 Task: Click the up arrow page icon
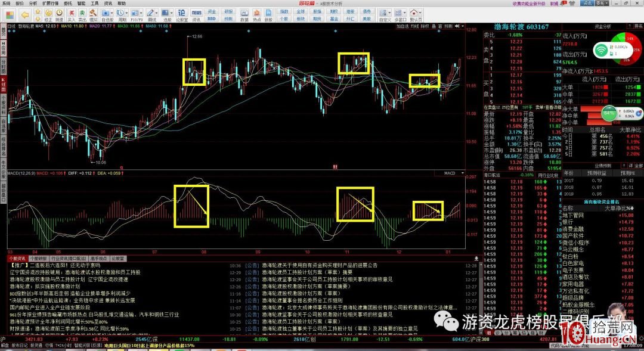pos(38,12)
